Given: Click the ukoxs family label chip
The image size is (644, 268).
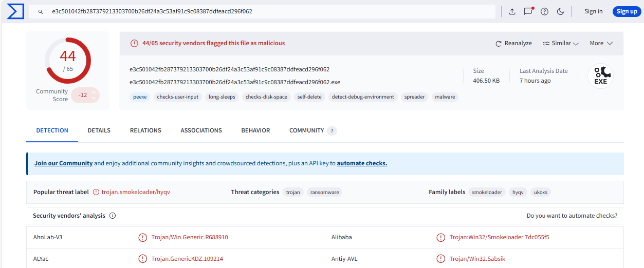Looking at the screenshot, I should pyautogui.click(x=541, y=192).
